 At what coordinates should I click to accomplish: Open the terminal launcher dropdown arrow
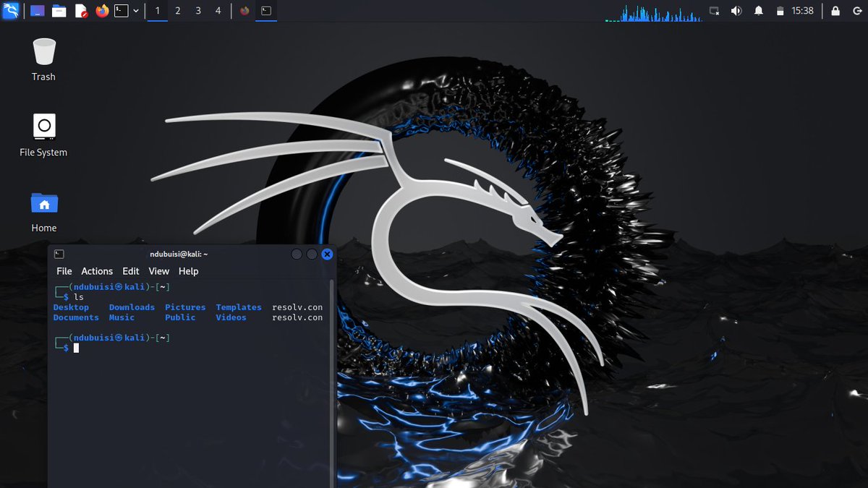137,10
